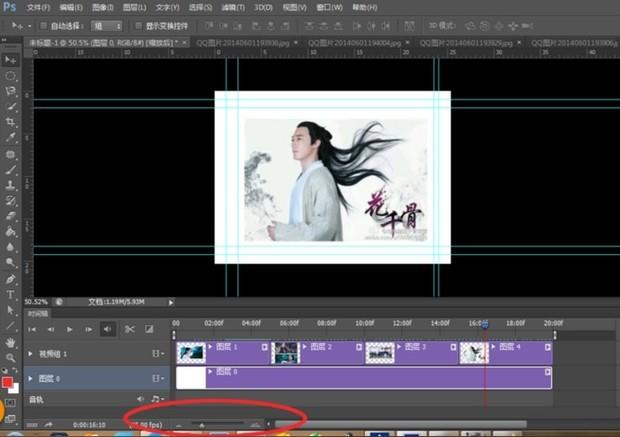Open the 3D(D) menu

click(263, 8)
